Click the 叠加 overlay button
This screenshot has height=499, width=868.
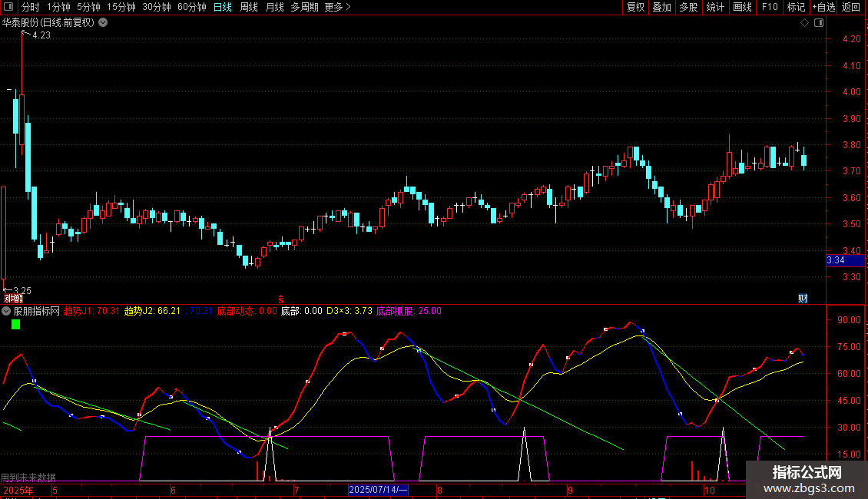(x=661, y=7)
